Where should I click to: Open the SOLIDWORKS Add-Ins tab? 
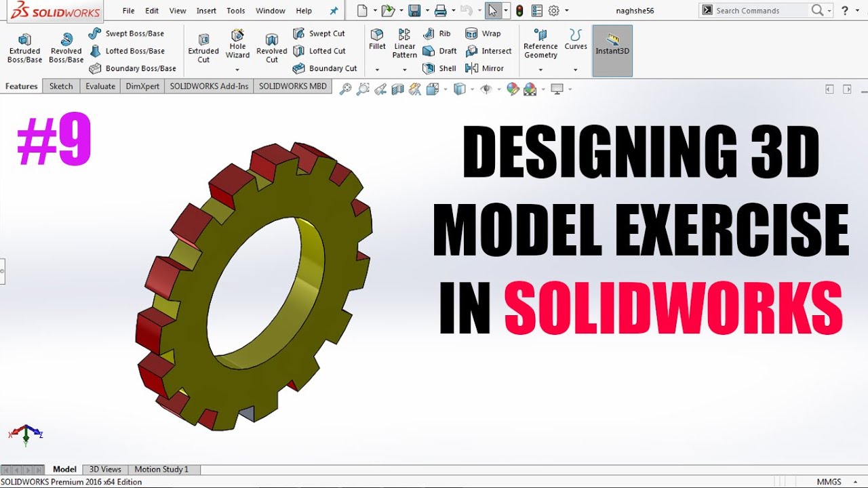[209, 86]
